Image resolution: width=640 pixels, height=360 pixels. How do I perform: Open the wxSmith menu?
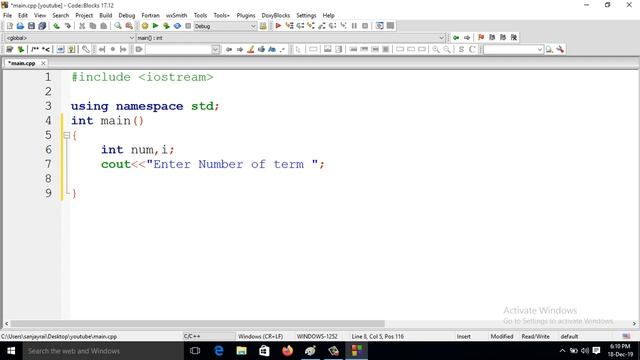(x=176, y=15)
